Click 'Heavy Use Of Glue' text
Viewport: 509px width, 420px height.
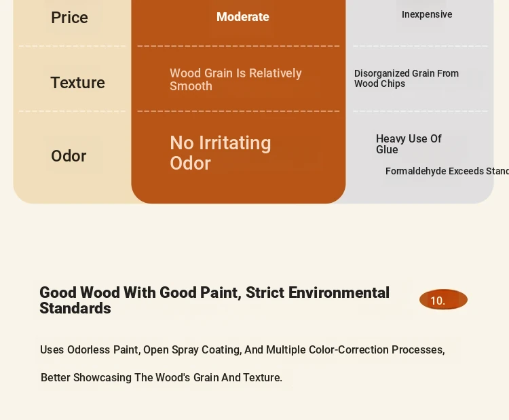[409, 144]
